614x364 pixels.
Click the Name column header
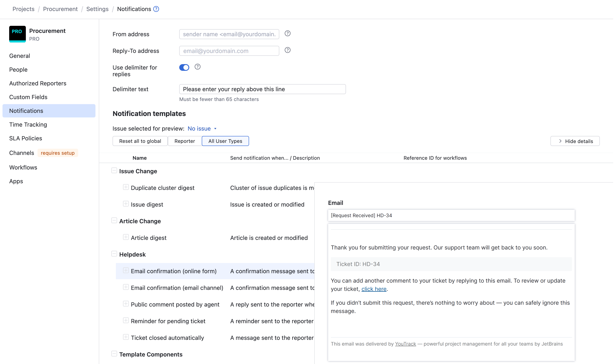(x=140, y=158)
